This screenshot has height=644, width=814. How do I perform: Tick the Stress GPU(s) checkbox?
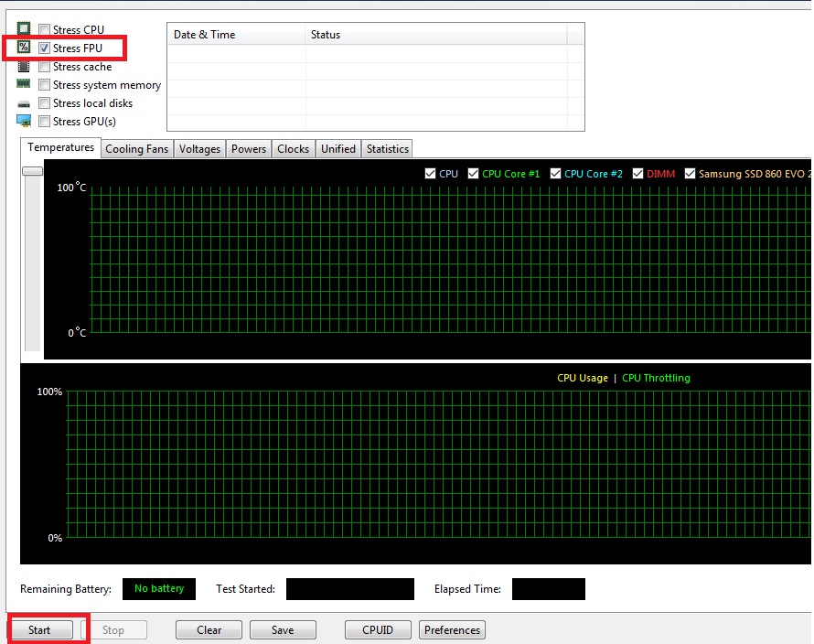click(x=44, y=122)
